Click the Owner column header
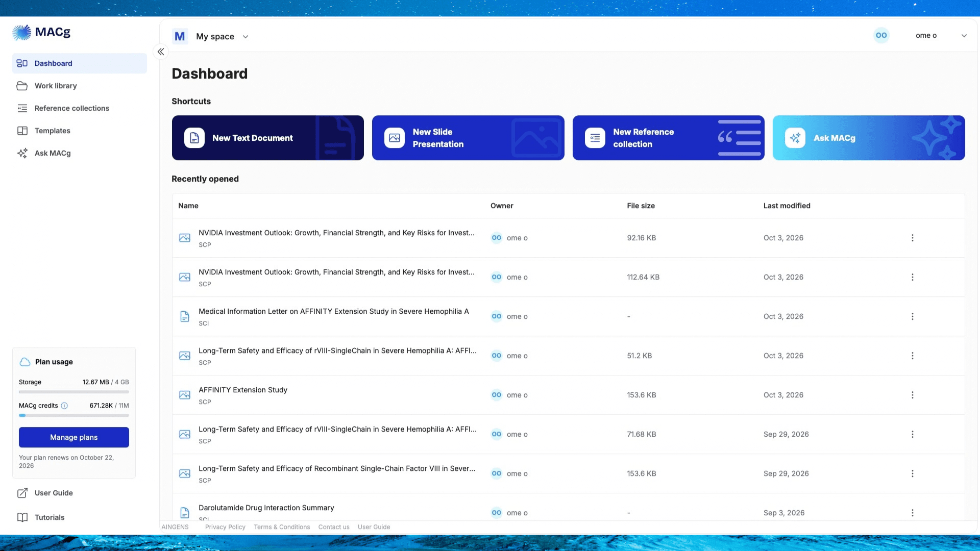The width and height of the screenshot is (980, 551). click(502, 206)
